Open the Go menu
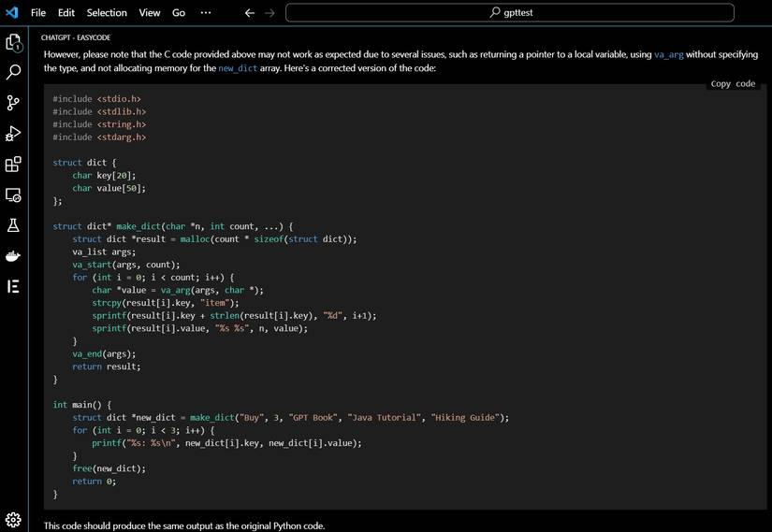Screen dimensions: 772x532 (x=179, y=13)
